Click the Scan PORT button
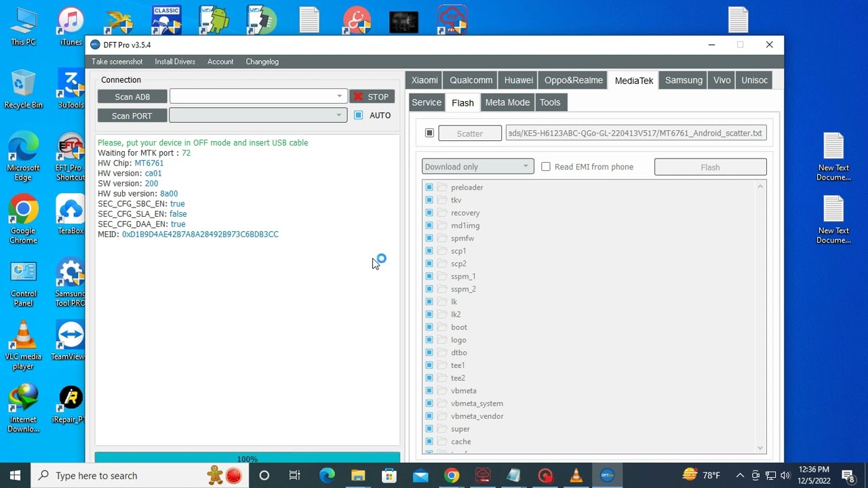 [132, 116]
